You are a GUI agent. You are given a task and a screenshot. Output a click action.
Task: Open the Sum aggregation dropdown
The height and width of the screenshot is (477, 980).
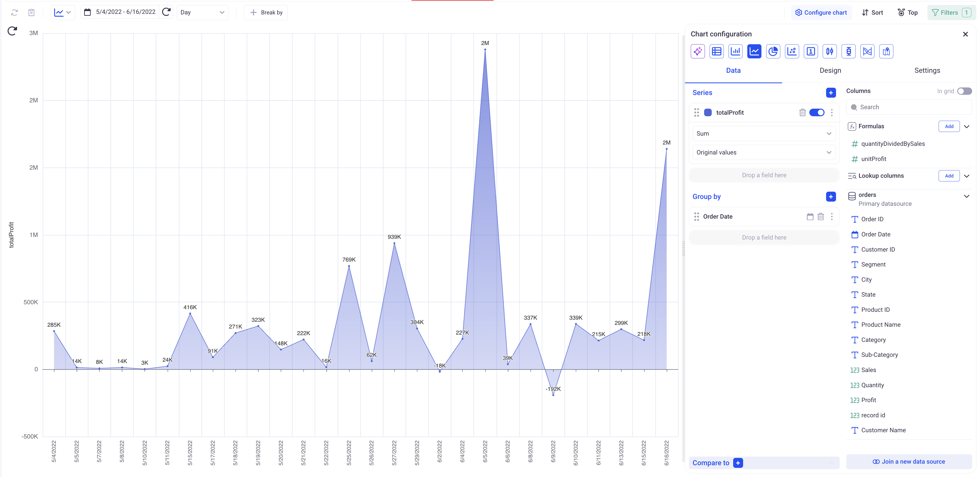[x=764, y=134]
